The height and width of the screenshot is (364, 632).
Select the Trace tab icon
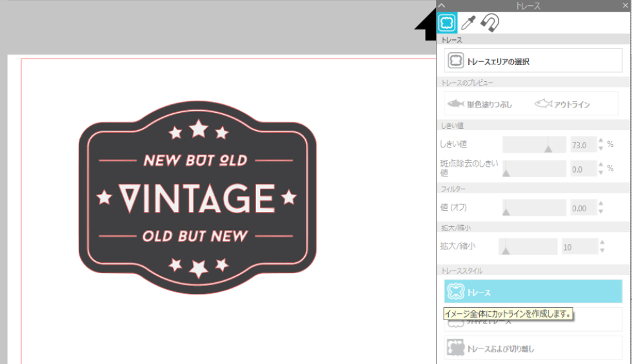[447, 23]
